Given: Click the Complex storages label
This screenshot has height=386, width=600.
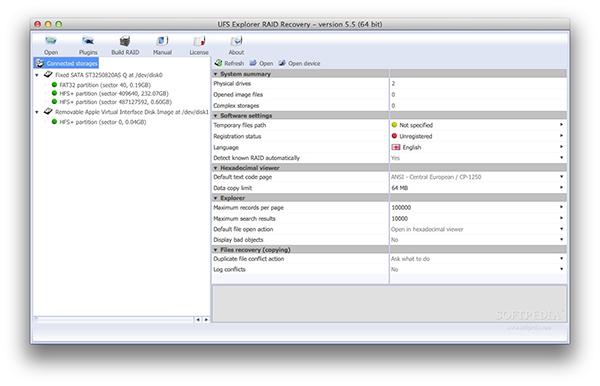Looking at the screenshot, I should 236,106.
